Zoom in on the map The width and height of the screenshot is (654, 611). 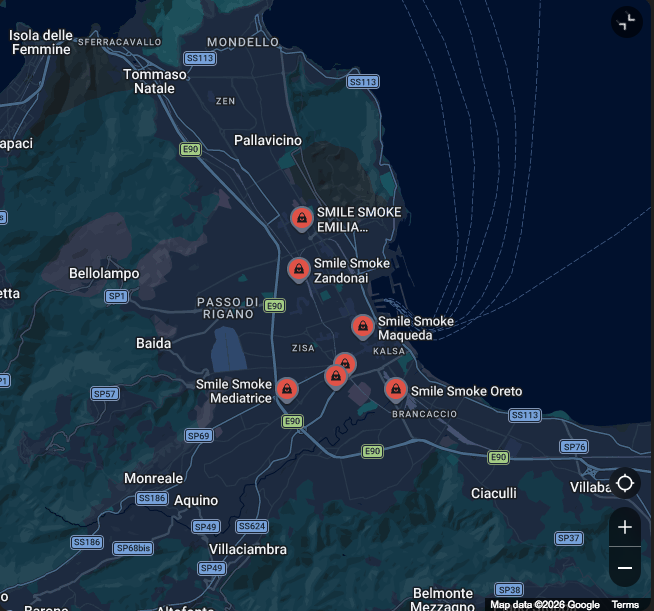tap(625, 528)
